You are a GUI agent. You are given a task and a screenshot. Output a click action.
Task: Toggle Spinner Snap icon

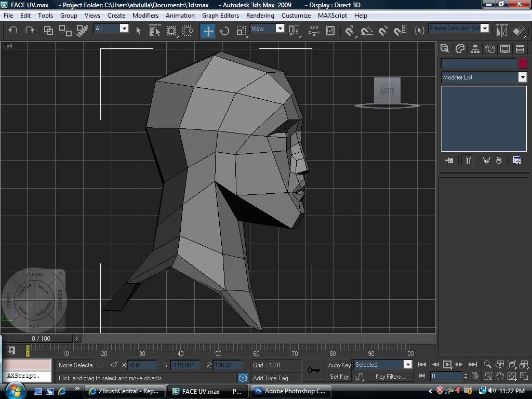click(400, 31)
